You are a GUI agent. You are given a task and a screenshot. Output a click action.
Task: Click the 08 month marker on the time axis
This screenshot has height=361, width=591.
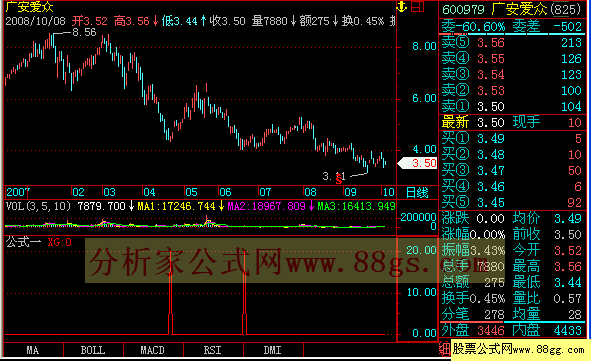tap(310, 192)
